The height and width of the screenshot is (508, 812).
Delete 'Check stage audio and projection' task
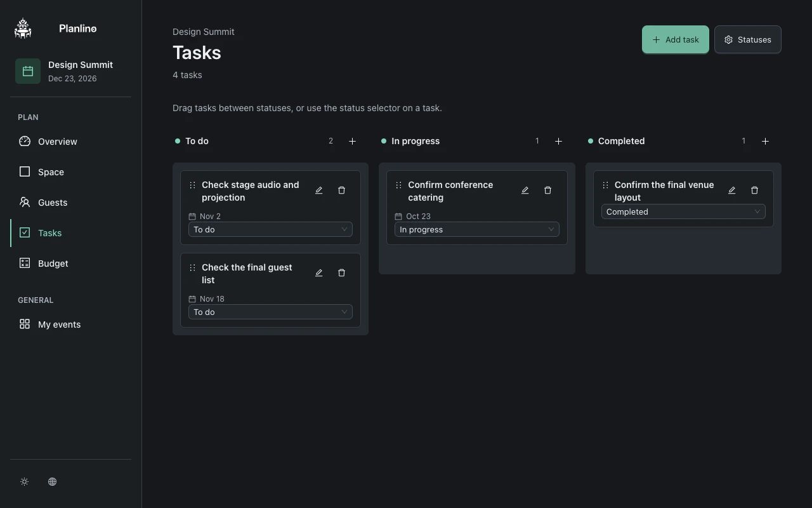[x=341, y=190]
